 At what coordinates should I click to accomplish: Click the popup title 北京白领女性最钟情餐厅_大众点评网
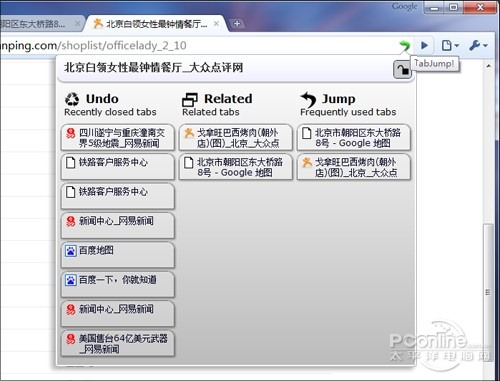154,68
